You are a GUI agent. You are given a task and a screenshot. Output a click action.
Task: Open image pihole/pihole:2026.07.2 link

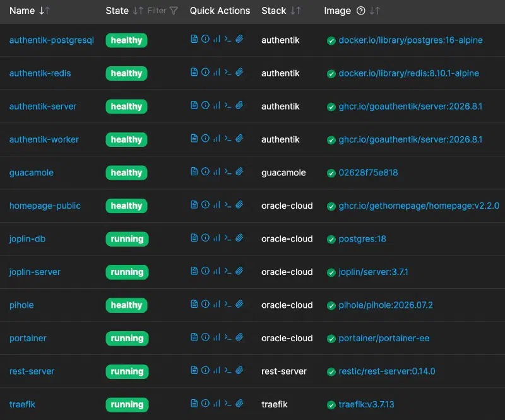click(386, 305)
